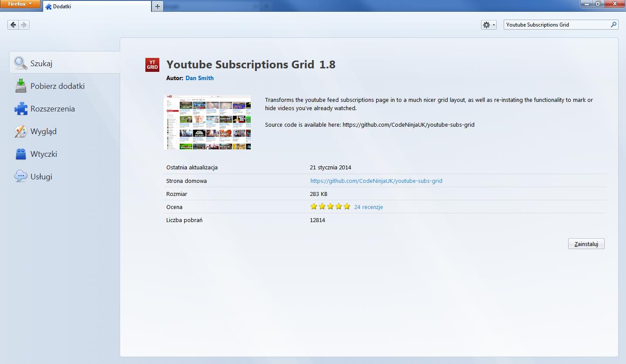Open the Firefox application menu button

tap(20, 4)
